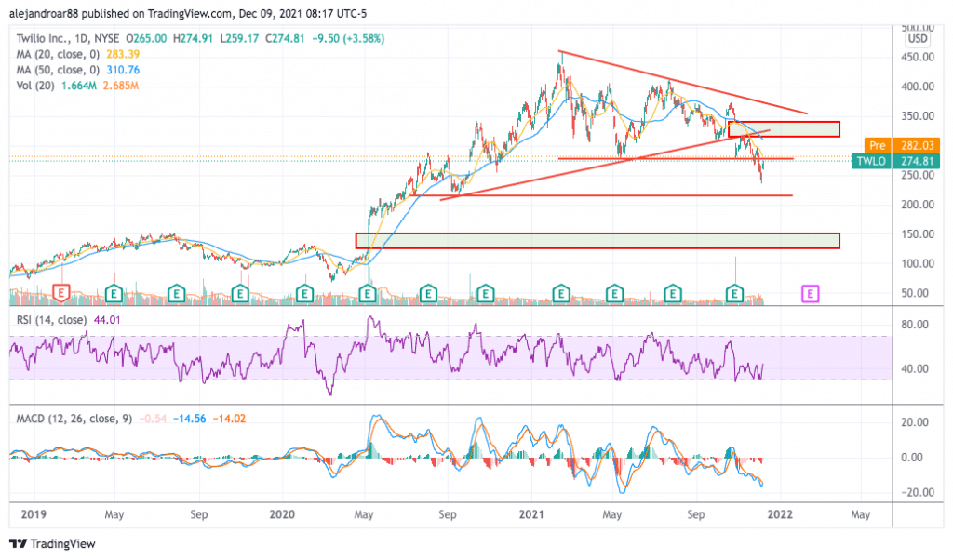This screenshot has width=953, height=560.
Task: Click the 450.00 price axis label
Action: pos(917,57)
